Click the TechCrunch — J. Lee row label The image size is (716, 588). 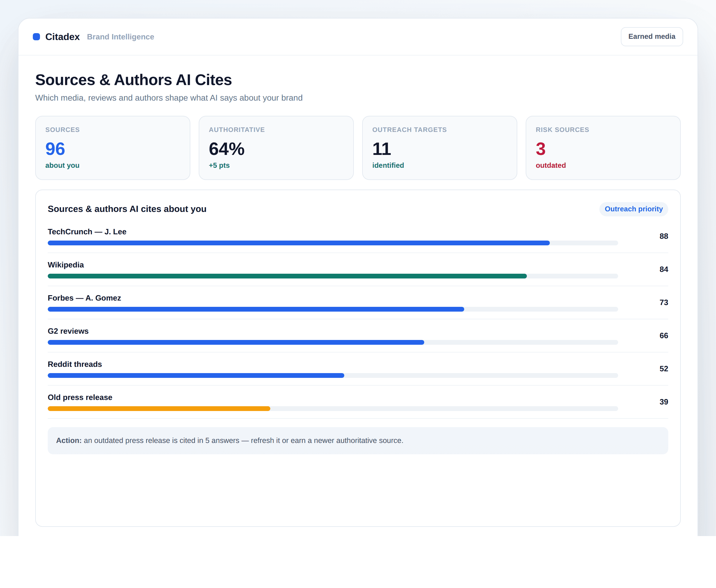[x=87, y=232]
